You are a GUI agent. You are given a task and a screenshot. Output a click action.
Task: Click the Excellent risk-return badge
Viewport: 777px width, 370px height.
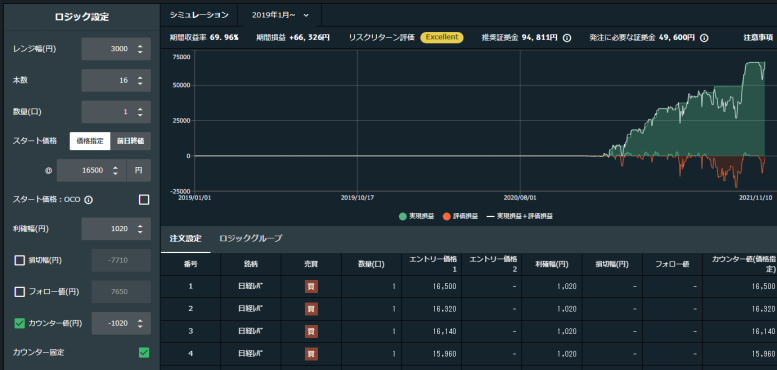coord(442,38)
